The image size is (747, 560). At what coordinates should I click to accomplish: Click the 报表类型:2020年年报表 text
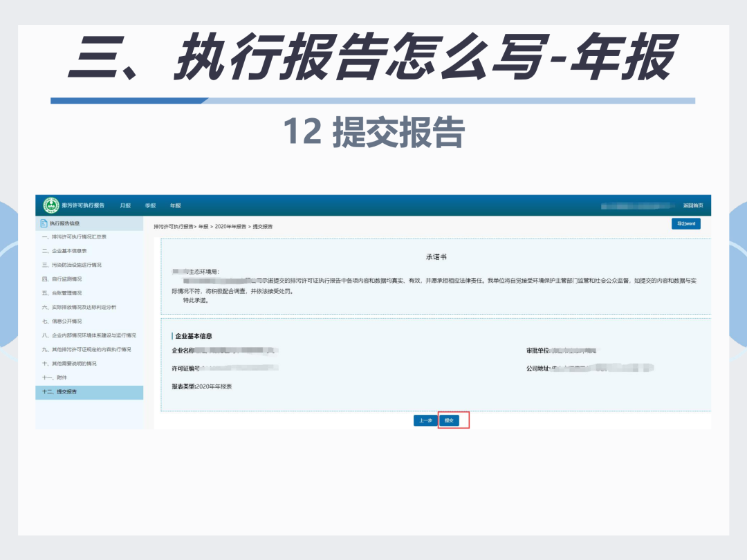coord(201,386)
